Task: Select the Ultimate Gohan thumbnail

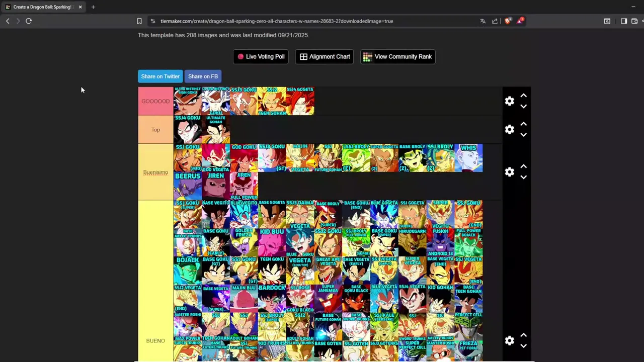Action: [216, 130]
